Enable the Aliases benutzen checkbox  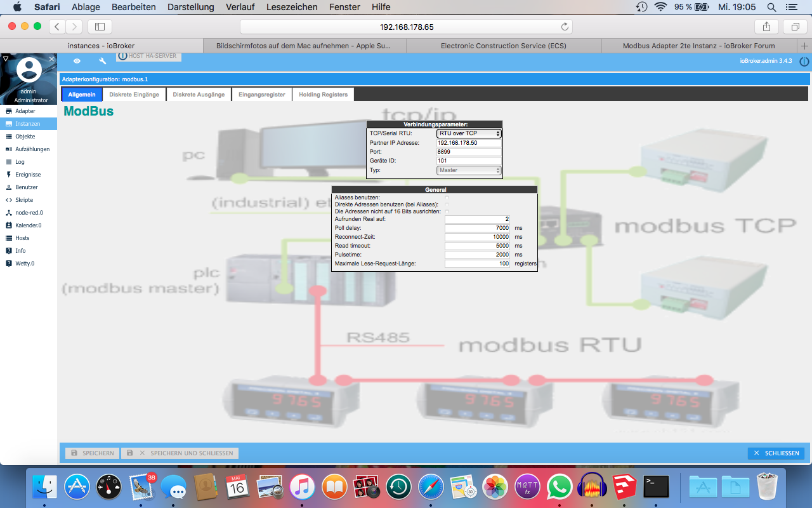447,198
